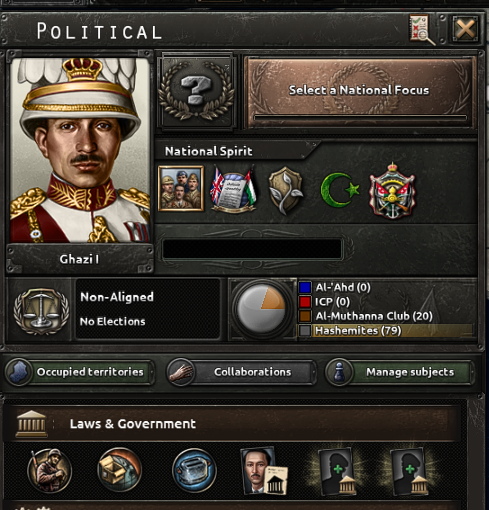
Task: Open the national focus question mark icon
Action: (196, 92)
